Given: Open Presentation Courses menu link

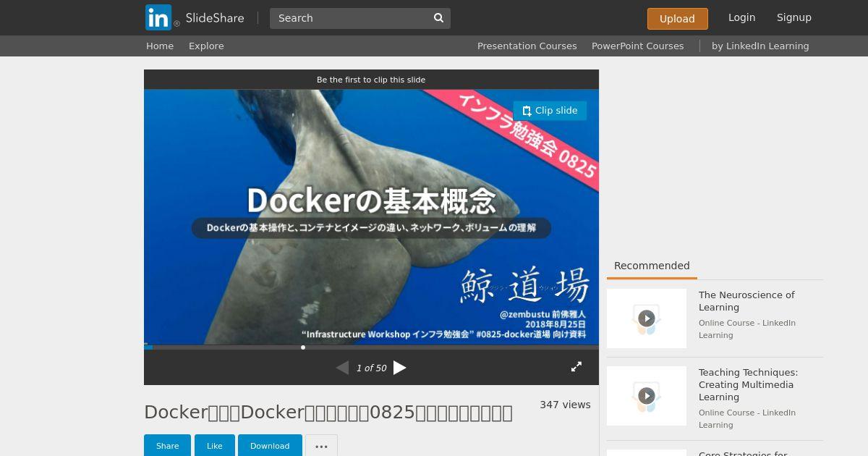Looking at the screenshot, I should pos(527,46).
